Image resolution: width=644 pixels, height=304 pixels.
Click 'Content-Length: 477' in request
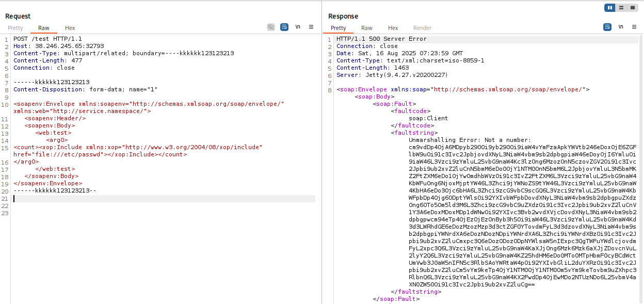(47, 60)
